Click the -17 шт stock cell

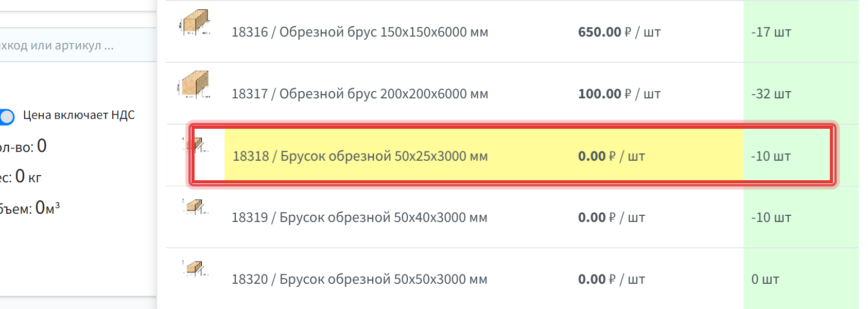coord(801,32)
